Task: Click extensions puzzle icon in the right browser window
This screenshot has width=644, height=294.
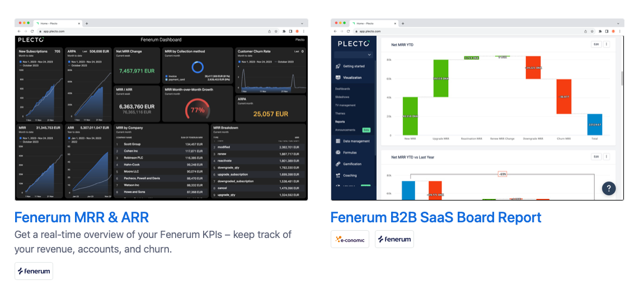Action: (x=600, y=31)
